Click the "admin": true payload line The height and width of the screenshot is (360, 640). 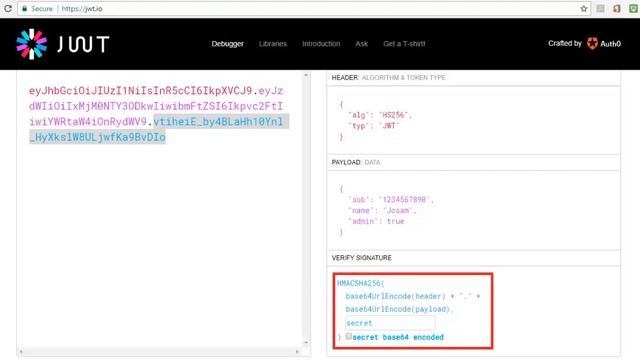coord(376,221)
